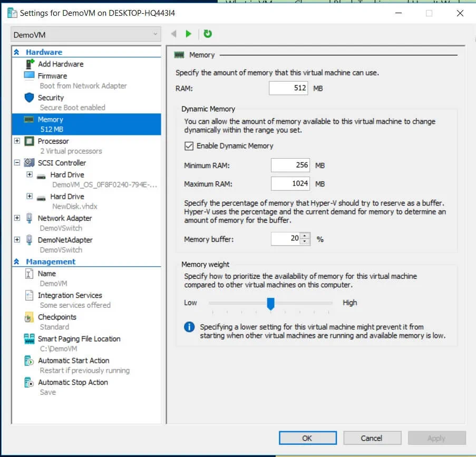
Task: Expand the DemoNetAdapter tree node
Action: (x=17, y=240)
